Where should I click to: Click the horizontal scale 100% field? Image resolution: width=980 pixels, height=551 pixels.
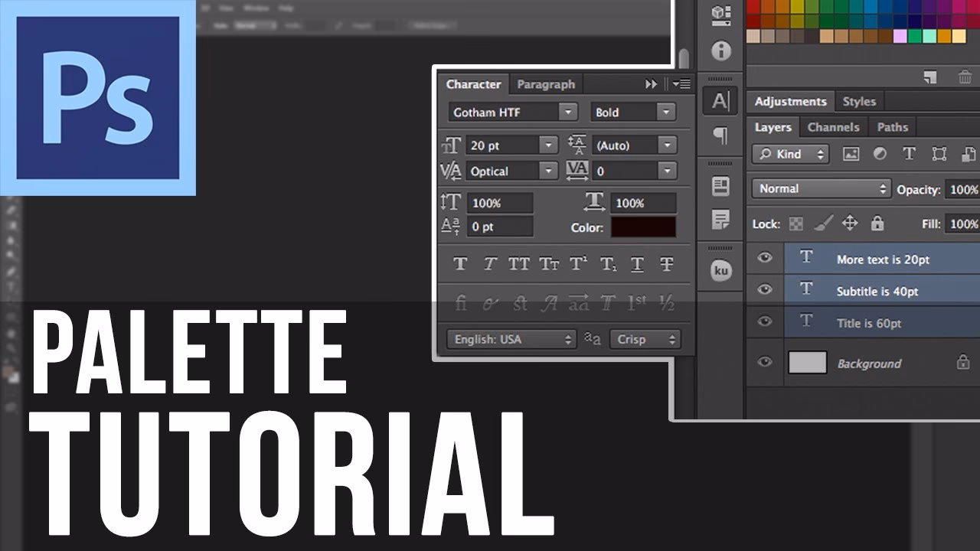tap(643, 203)
